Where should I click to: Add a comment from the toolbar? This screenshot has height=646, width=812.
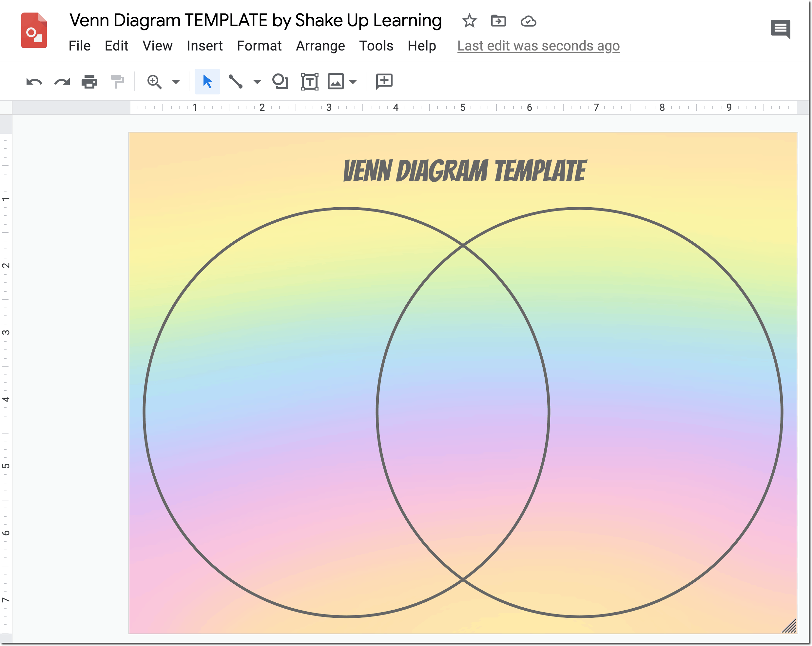click(384, 82)
